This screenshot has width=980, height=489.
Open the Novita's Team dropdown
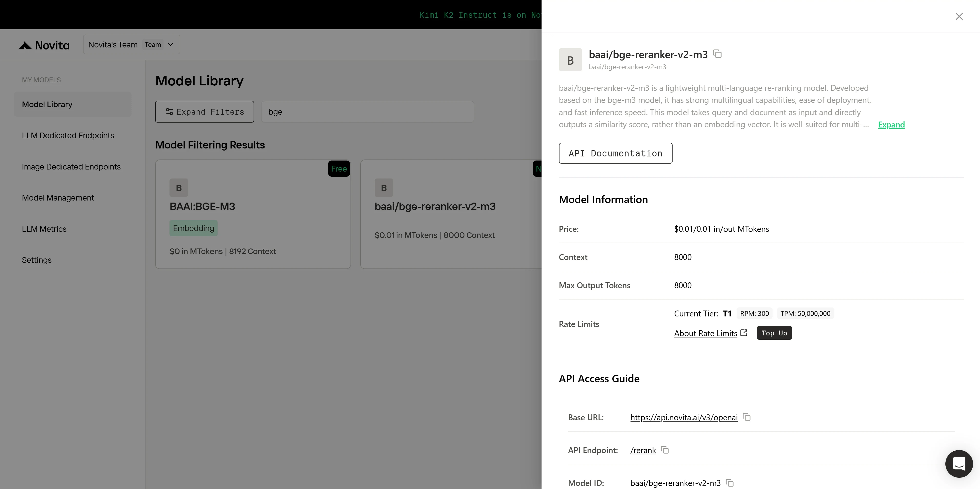[x=132, y=45]
